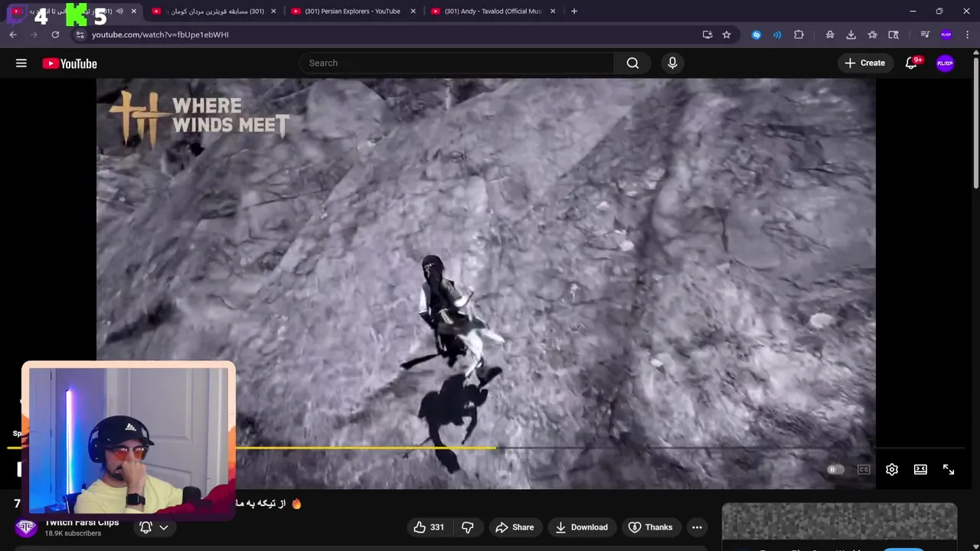The width and height of the screenshot is (980, 551).
Task: Switch to the second YouTube tab
Action: [x=213, y=11]
